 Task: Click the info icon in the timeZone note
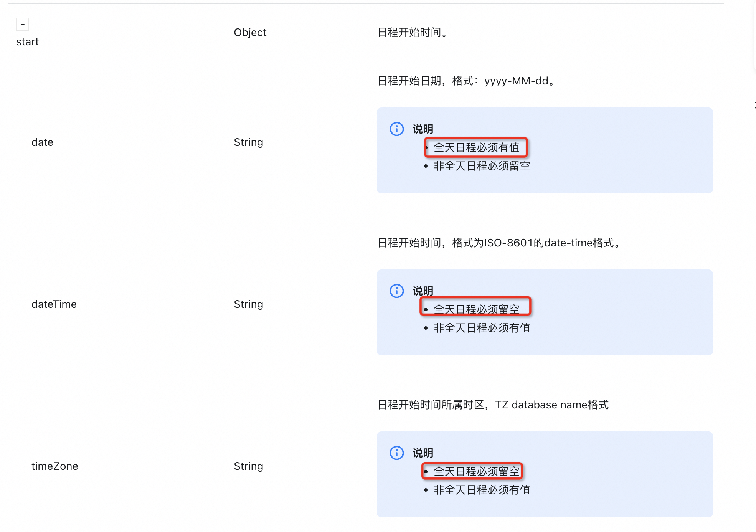click(x=397, y=453)
